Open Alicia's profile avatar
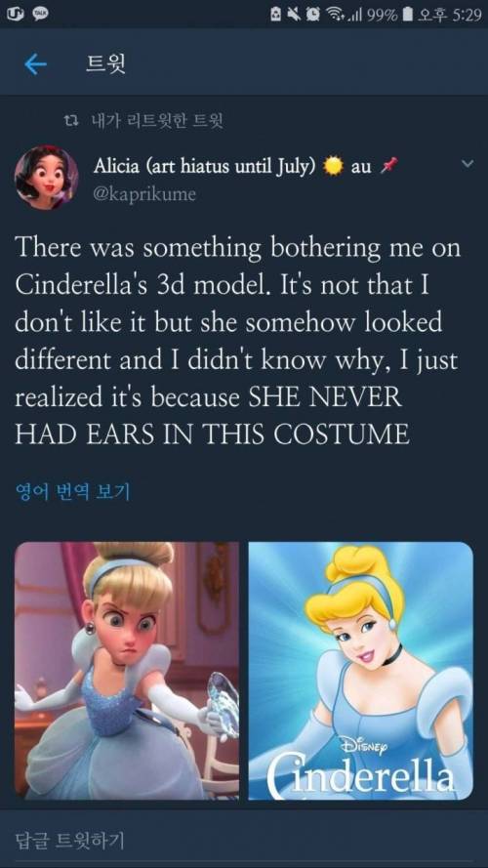The width and height of the screenshot is (488, 868). click(x=47, y=177)
